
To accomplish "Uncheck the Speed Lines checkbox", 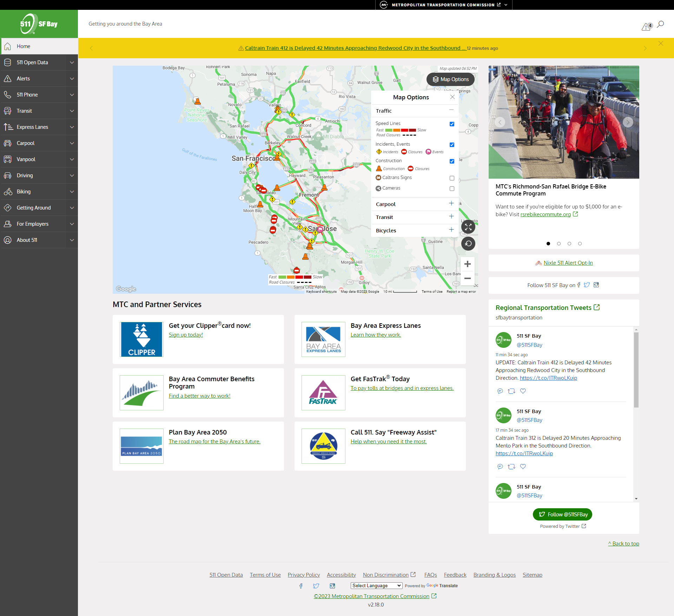I will click(x=452, y=124).
